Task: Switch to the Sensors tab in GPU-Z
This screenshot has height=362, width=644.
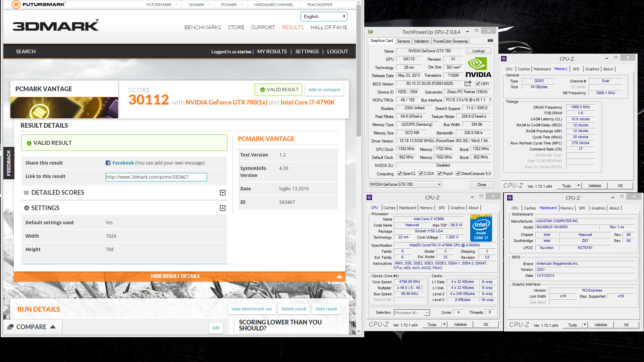Action: point(403,41)
